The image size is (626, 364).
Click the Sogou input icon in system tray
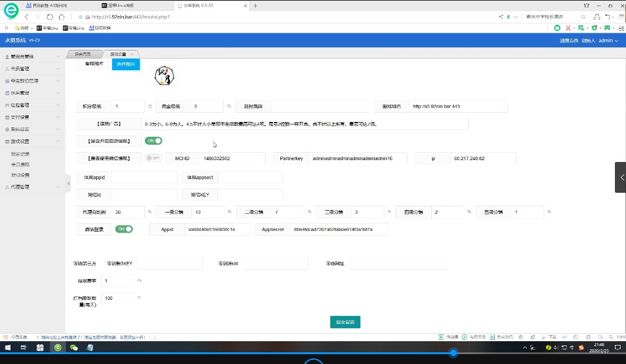(580, 347)
